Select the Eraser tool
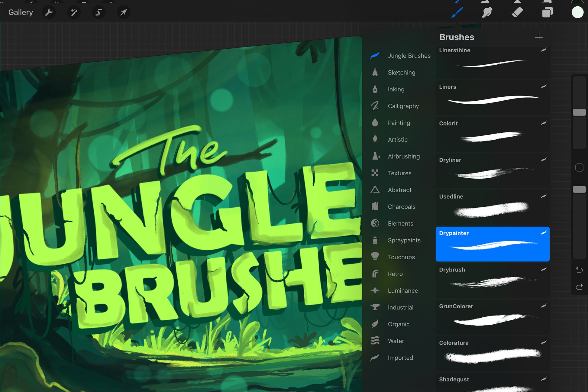The height and width of the screenshot is (392, 588). point(517,12)
